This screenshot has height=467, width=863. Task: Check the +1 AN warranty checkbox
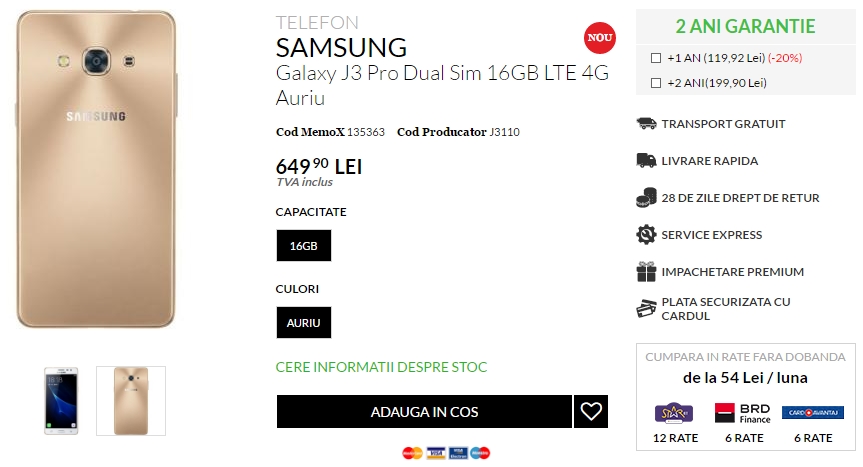tap(655, 58)
